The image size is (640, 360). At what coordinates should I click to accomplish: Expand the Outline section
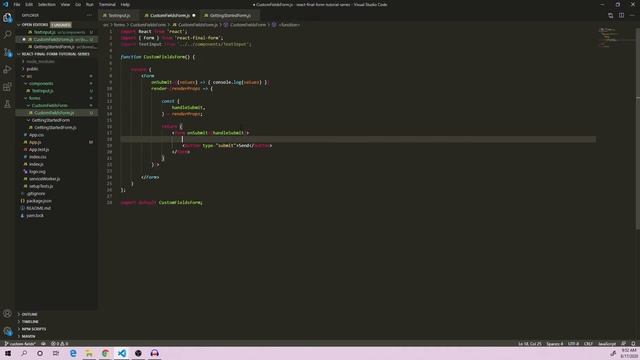coord(28,314)
